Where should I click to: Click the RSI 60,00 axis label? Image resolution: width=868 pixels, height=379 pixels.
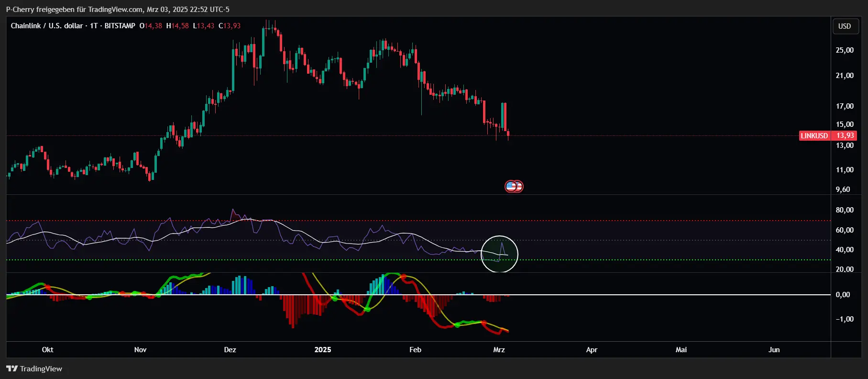click(x=845, y=230)
